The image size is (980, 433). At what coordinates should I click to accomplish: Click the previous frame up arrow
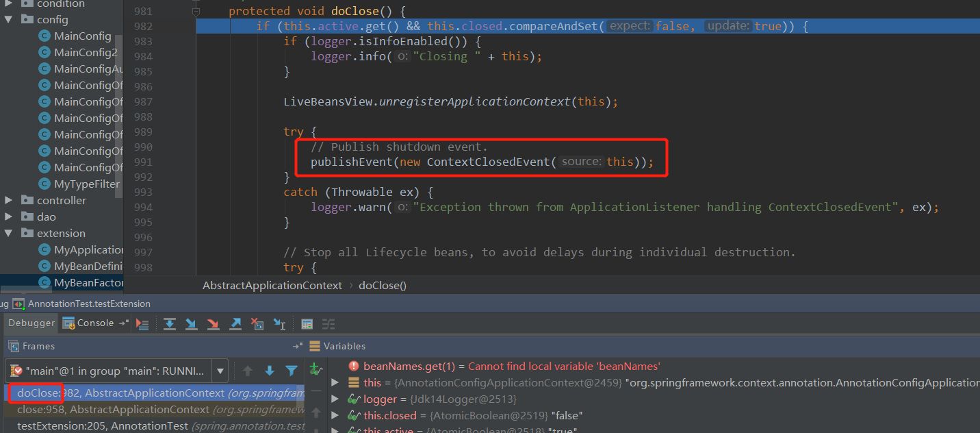pyautogui.click(x=248, y=371)
